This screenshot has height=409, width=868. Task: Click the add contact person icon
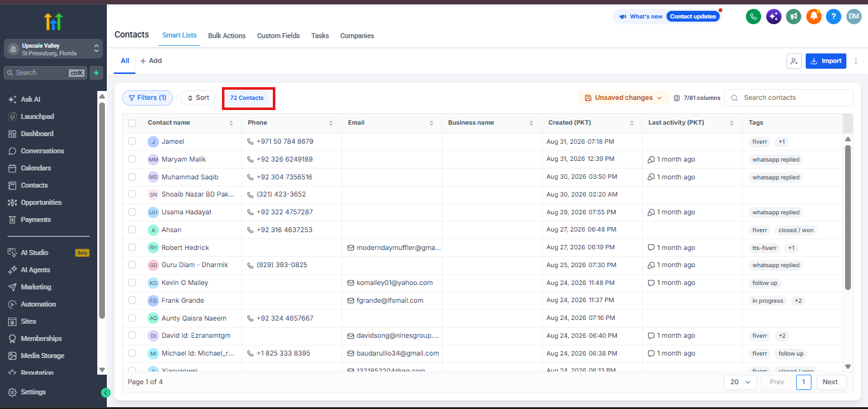tap(794, 61)
